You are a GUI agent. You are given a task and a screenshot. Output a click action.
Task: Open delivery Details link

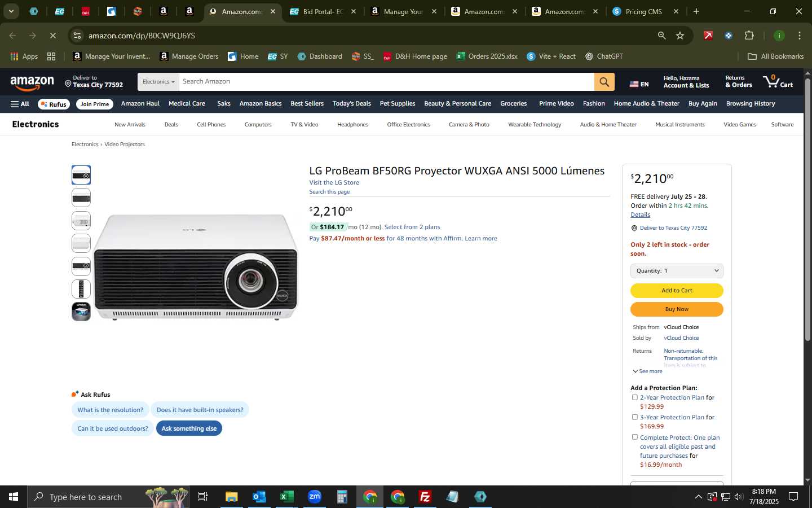pyautogui.click(x=640, y=214)
